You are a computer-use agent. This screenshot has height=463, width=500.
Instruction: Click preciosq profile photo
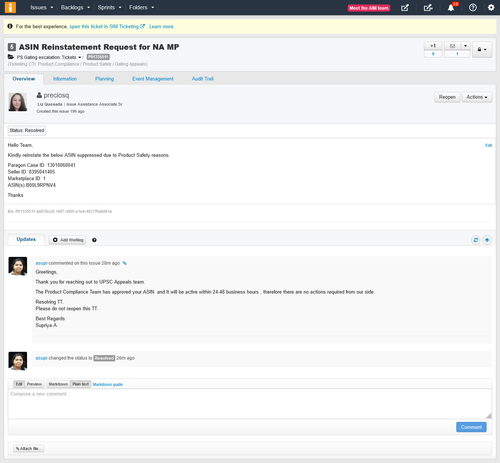click(x=18, y=102)
